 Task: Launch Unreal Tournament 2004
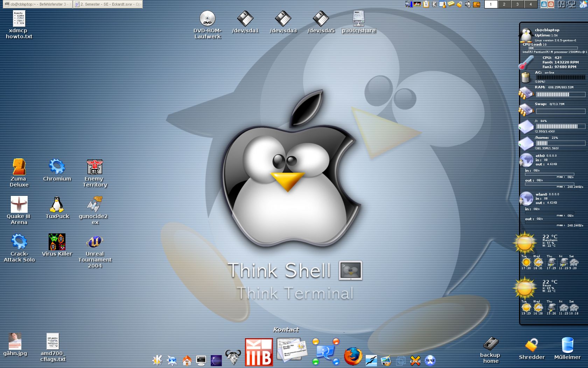pyautogui.click(x=94, y=251)
